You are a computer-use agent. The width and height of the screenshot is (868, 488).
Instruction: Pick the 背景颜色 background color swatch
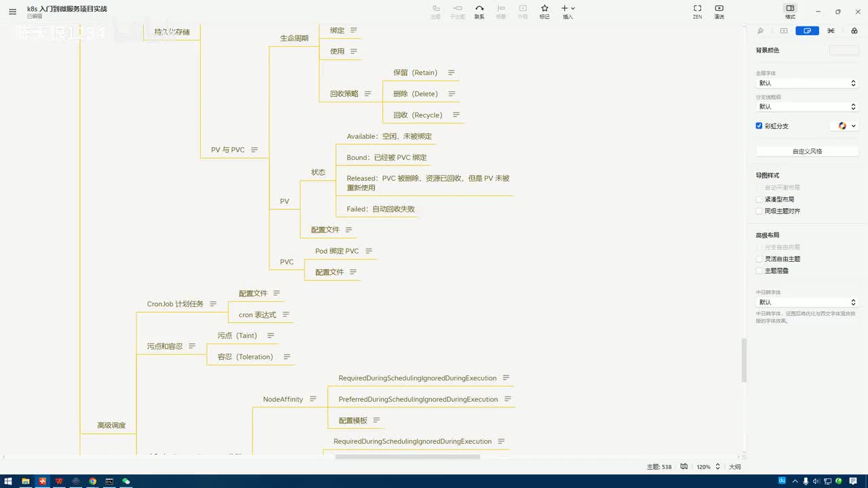point(844,50)
